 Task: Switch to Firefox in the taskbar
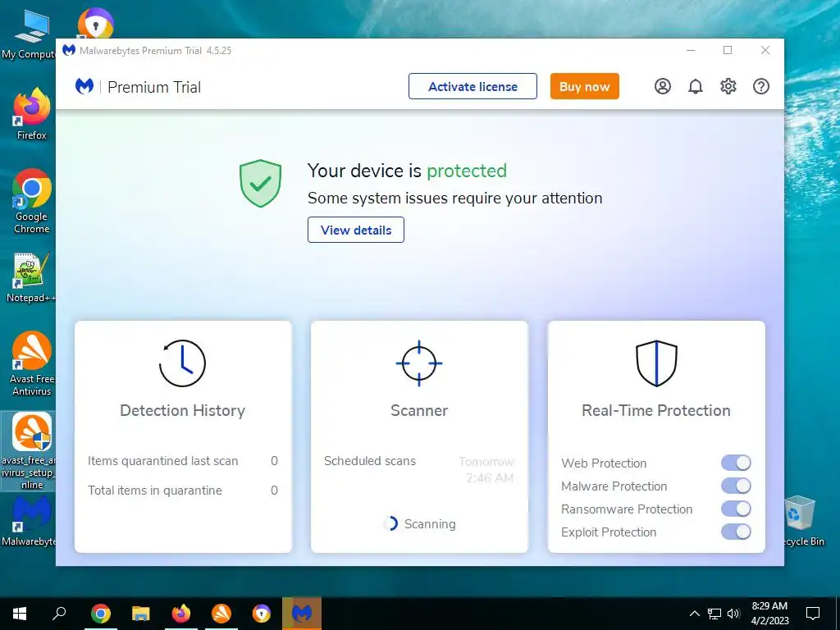point(181,614)
